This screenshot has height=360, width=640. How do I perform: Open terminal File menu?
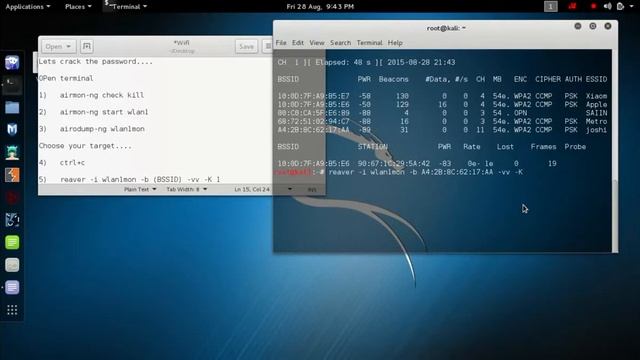click(x=281, y=42)
